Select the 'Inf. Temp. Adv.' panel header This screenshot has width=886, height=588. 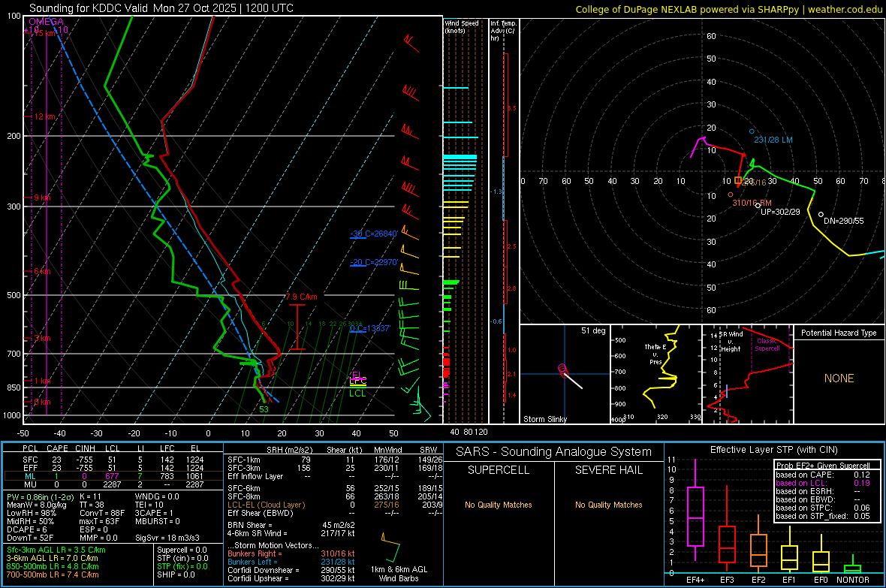tap(503, 31)
